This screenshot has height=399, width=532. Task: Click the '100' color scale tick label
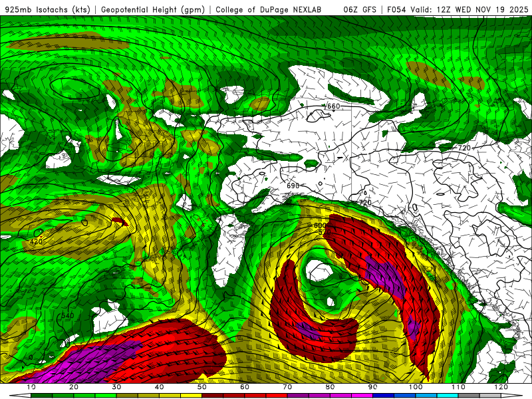point(416,387)
